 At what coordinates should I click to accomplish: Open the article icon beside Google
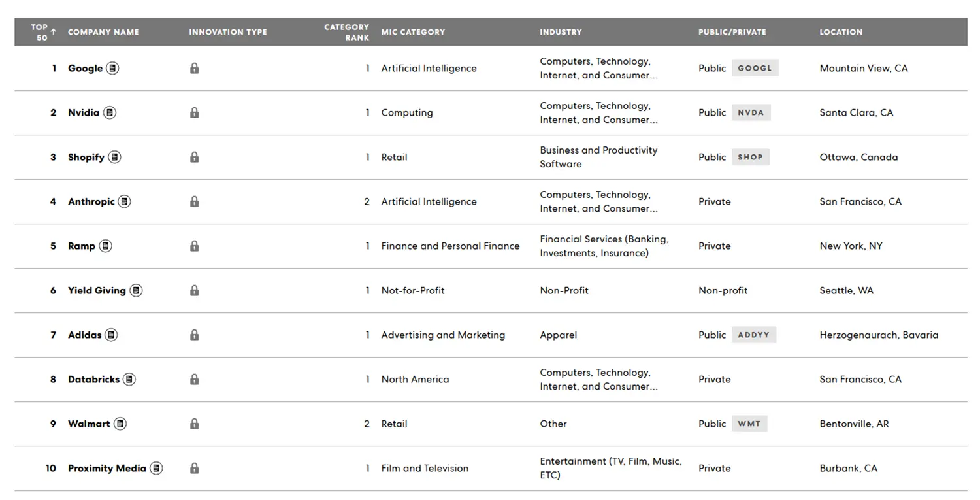[x=112, y=68]
